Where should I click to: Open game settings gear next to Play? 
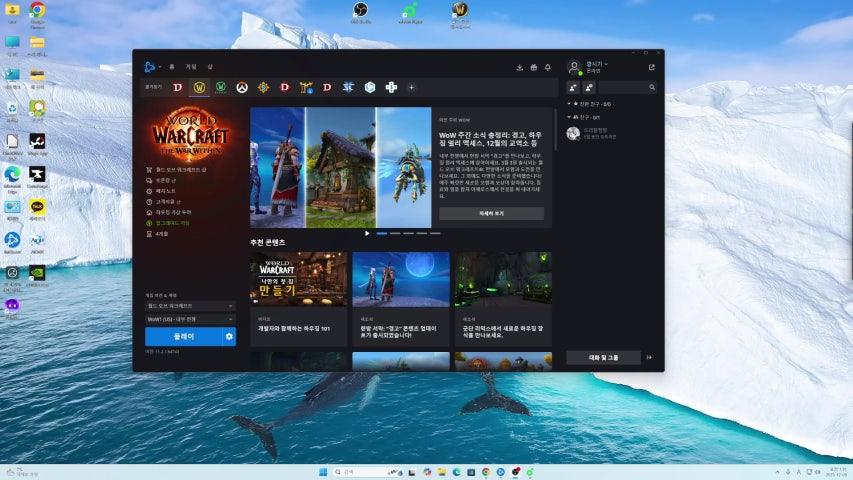(229, 337)
